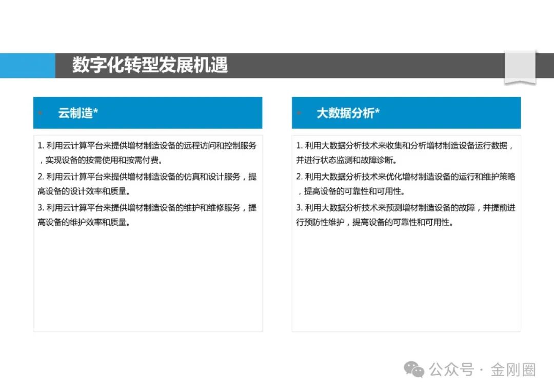Click line starting 1. 利用大数据分析技术来收集和分析
The height and width of the screenshot is (392, 554).
[405, 145]
